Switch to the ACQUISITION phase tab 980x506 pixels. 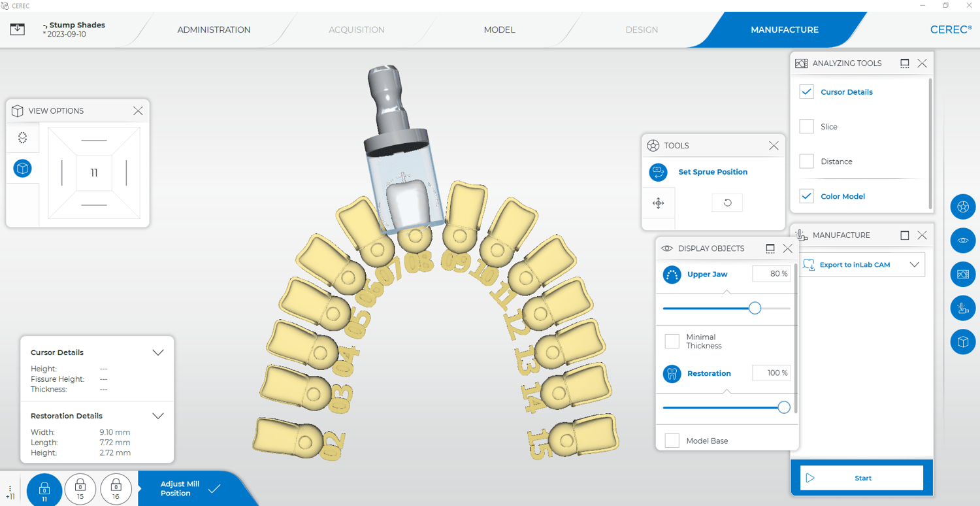356,29
